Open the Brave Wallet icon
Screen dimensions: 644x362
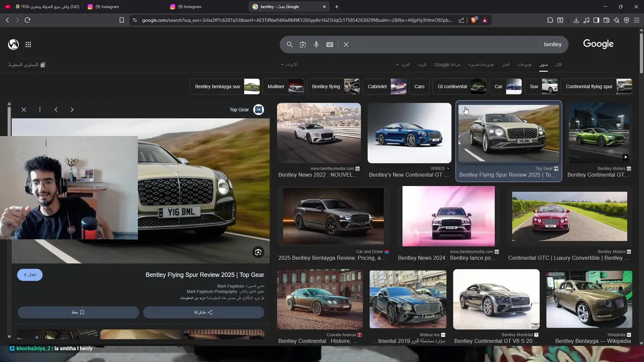click(606, 20)
